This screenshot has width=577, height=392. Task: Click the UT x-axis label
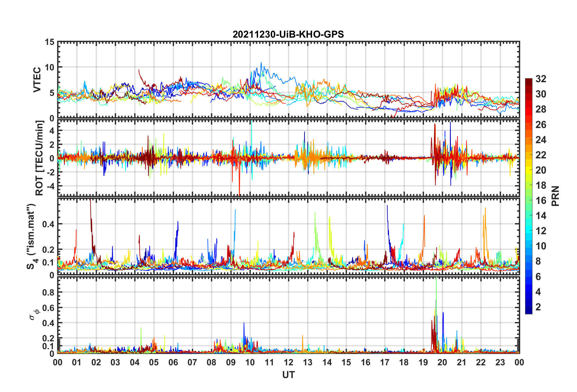pos(288,375)
